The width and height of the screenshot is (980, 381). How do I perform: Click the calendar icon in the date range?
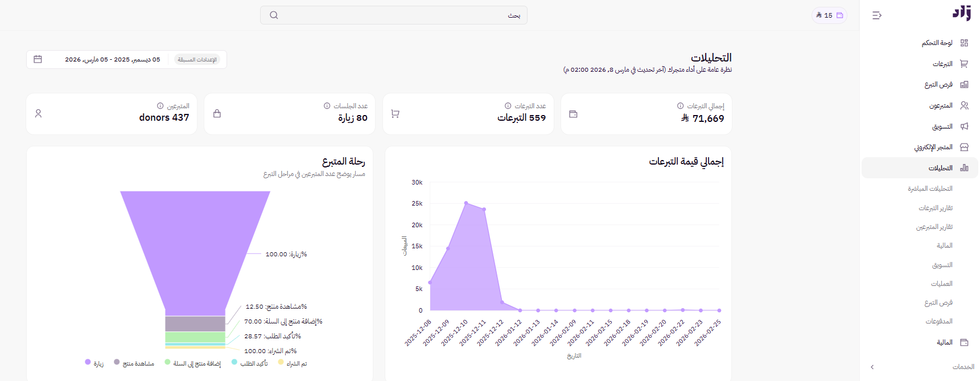tap(38, 59)
